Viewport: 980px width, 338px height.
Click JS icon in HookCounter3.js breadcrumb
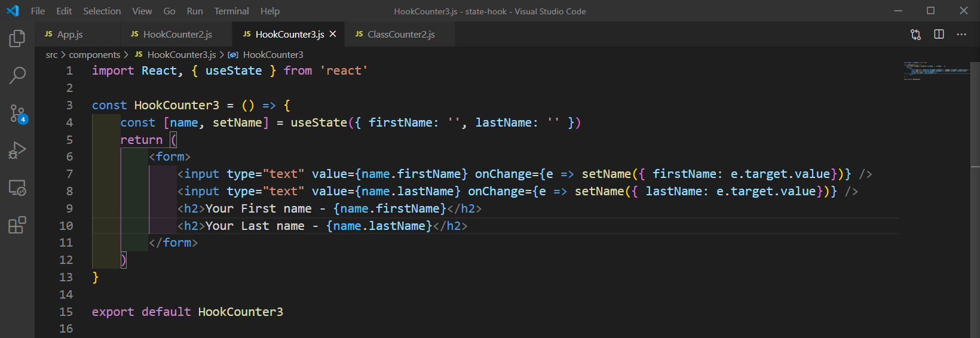[139, 54]
